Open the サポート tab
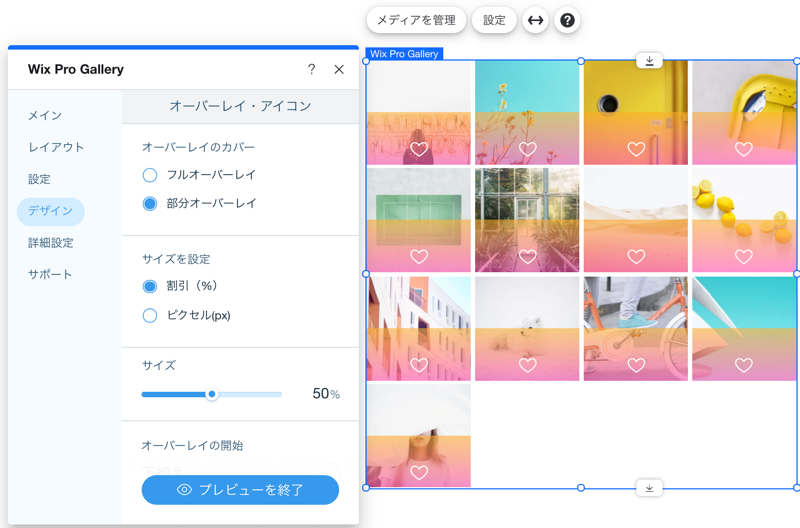This screenshot has width=800, height=528. point(50,274)
